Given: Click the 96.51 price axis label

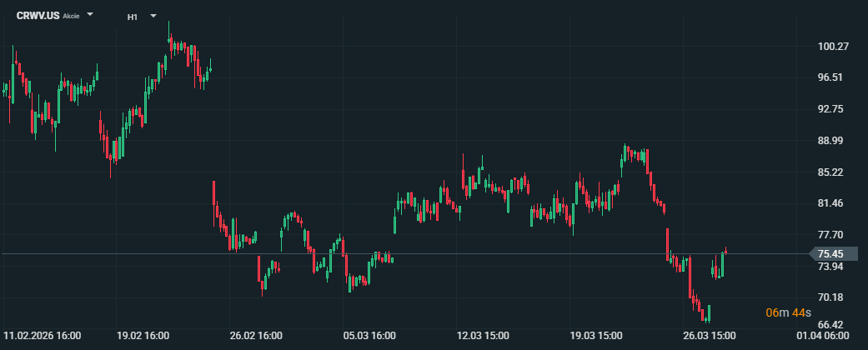Looking at the screenshot, I should (832, 77).
